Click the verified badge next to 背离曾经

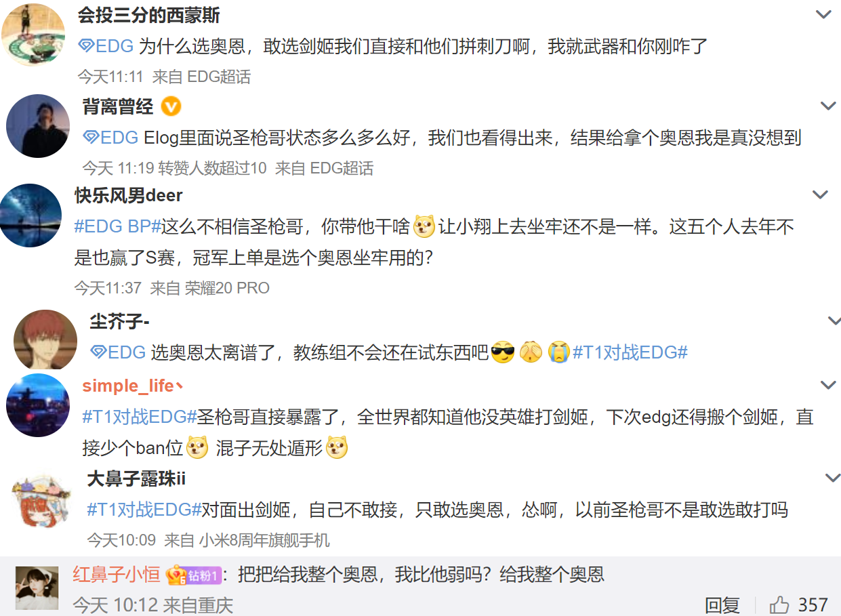click(171, 106)
